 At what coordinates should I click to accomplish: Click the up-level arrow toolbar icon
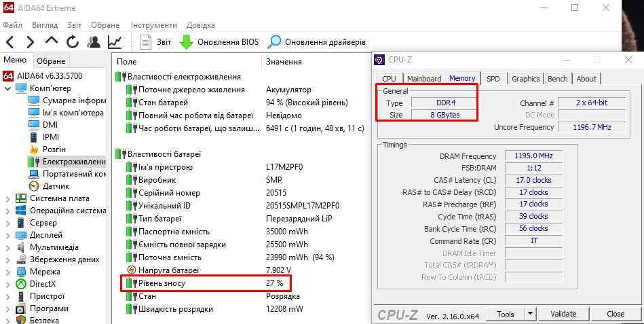pos(52,41)
